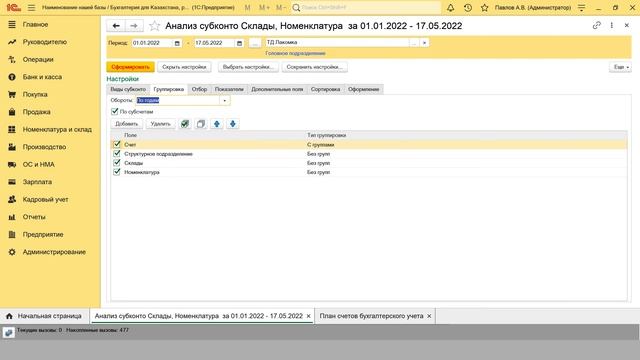Click organization field ТД Лакомка
640x360 pixels.
coord(337,42)
